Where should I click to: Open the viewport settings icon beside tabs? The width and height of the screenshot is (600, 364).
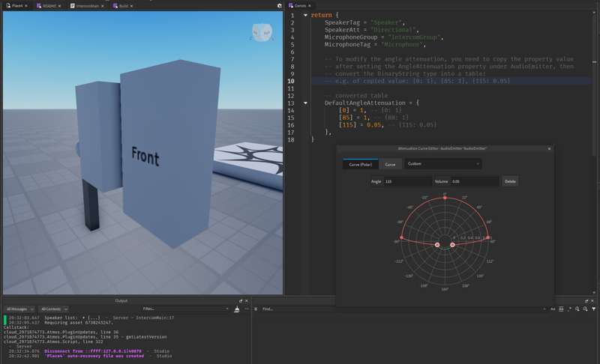coord(279,6)
